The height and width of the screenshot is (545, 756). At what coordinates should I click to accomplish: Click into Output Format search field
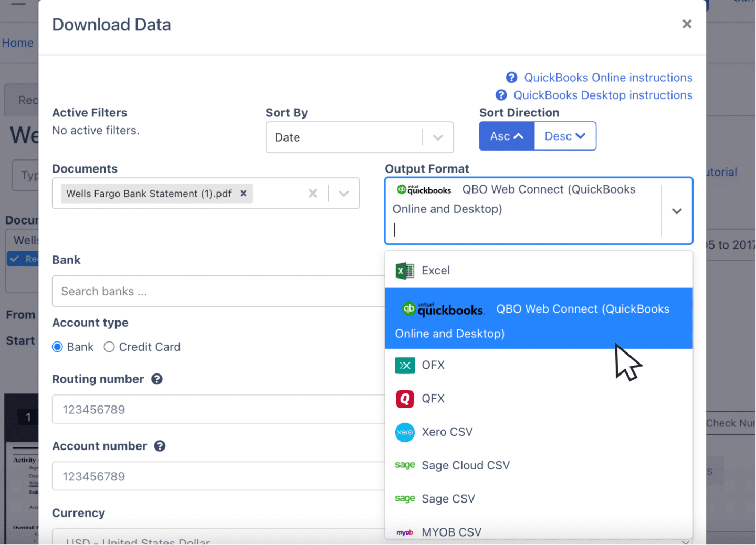pos(525,229)
